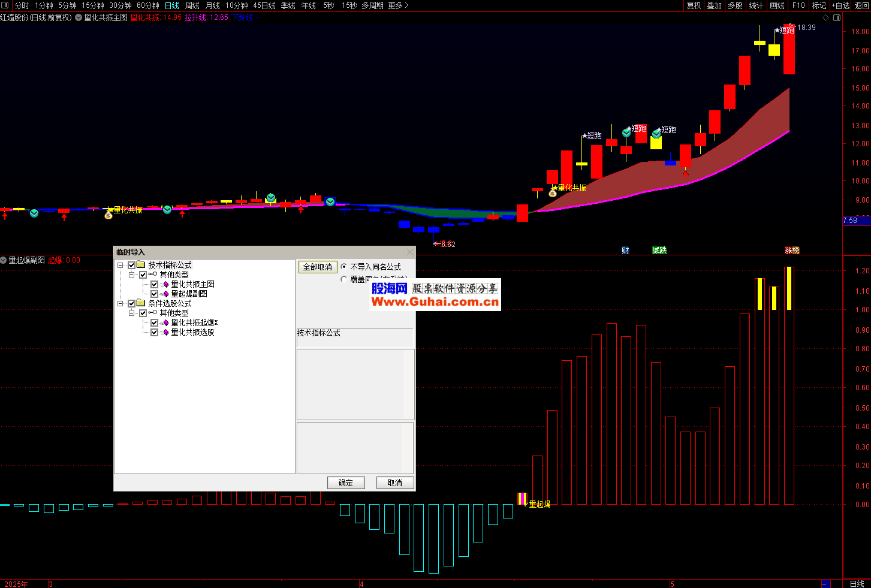
Task: Click the 返回 button
Action: (x=862, y=5)
